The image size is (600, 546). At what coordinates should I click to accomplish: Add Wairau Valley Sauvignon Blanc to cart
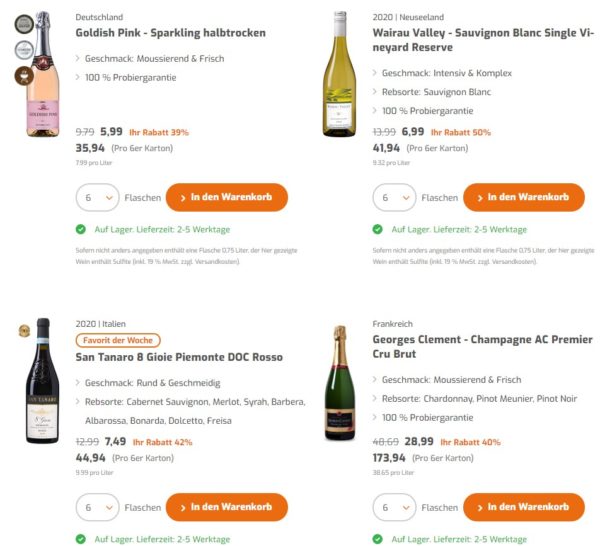pos(523,197)
